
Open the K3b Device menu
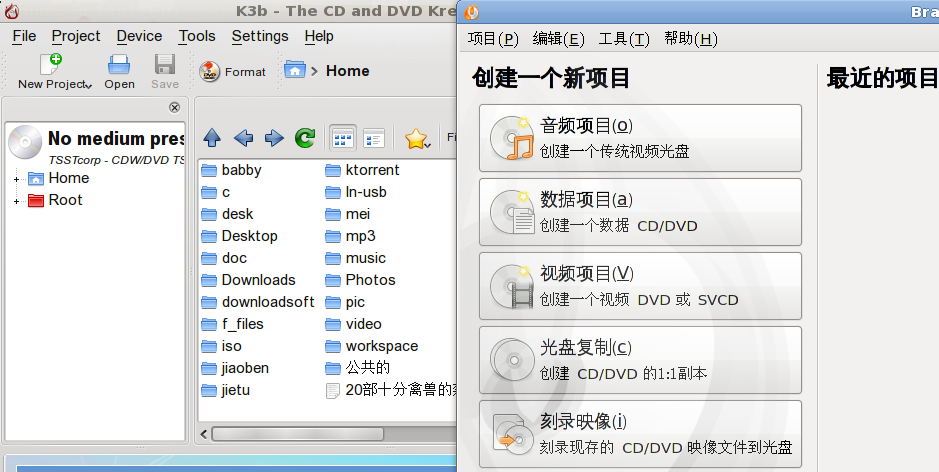pos(140,37)
